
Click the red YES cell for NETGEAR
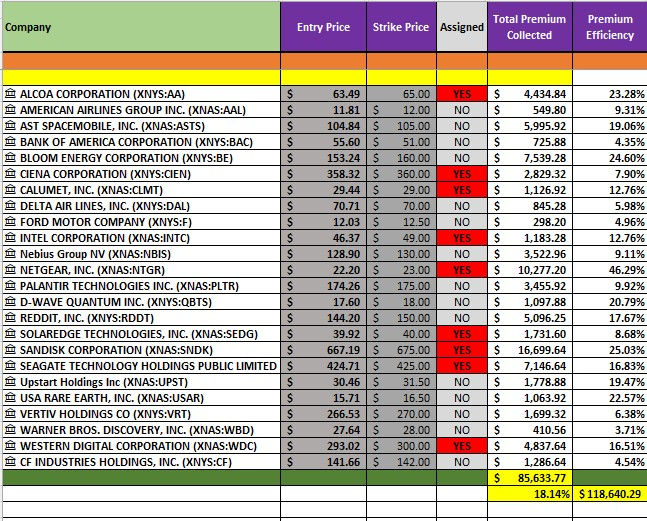(462, 270)
